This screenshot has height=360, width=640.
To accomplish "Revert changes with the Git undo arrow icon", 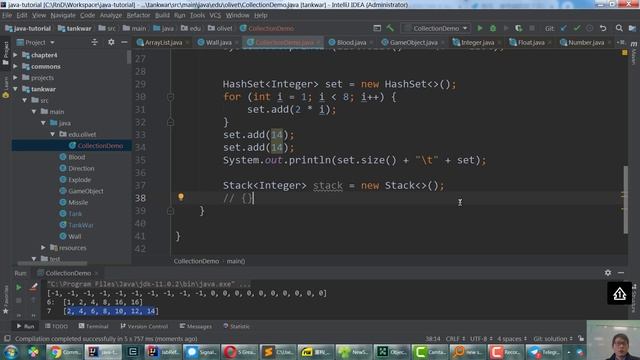I will [603, 28].
